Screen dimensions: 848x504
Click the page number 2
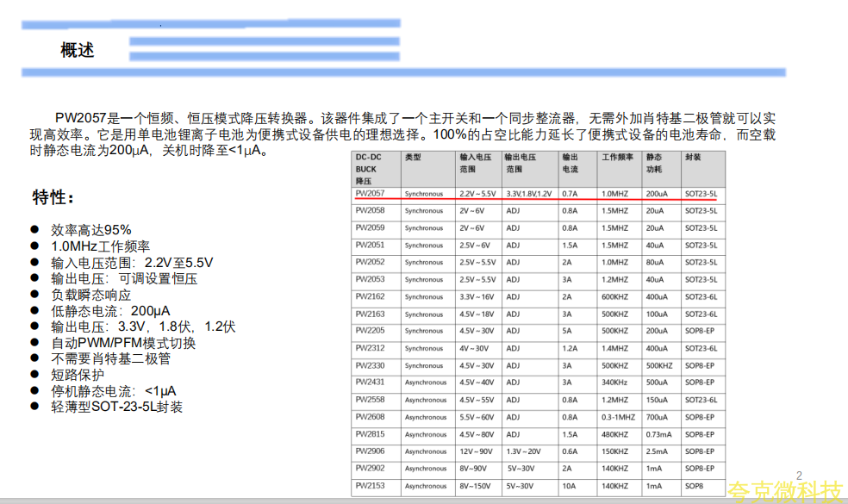[x=799, y=476]
